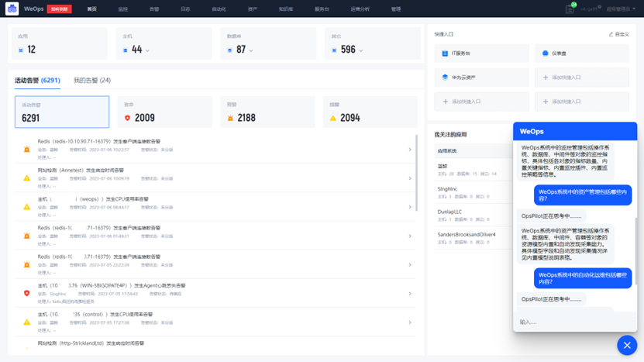Open the 自动化 menu
Image resolution: width=644 pixels, height=362 pixels.
click(219, 9)
